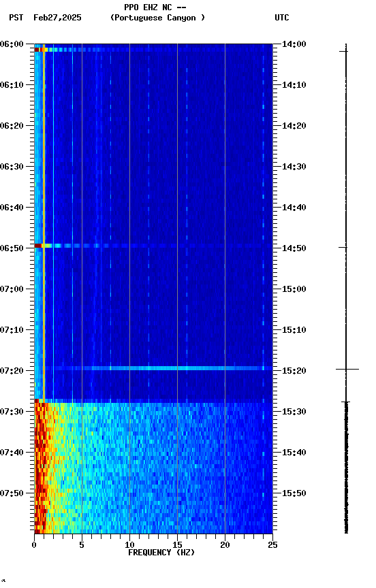The width and height of the screenshot is (376, 588).
Task: Click the 14:00 UTC time label
Action: coord(294,44)
